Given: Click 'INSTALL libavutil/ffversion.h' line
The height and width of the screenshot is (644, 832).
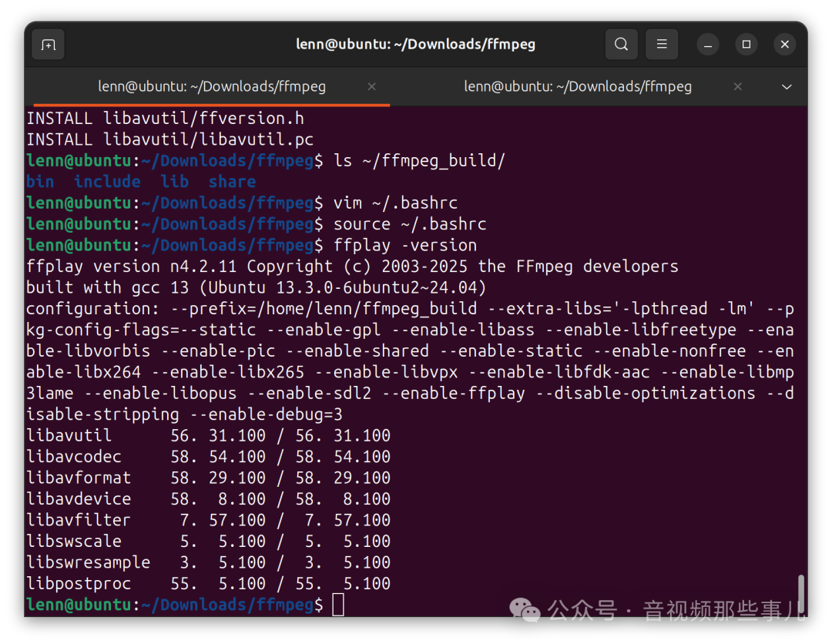Looking at the screenshot, I should pos(166,119).
